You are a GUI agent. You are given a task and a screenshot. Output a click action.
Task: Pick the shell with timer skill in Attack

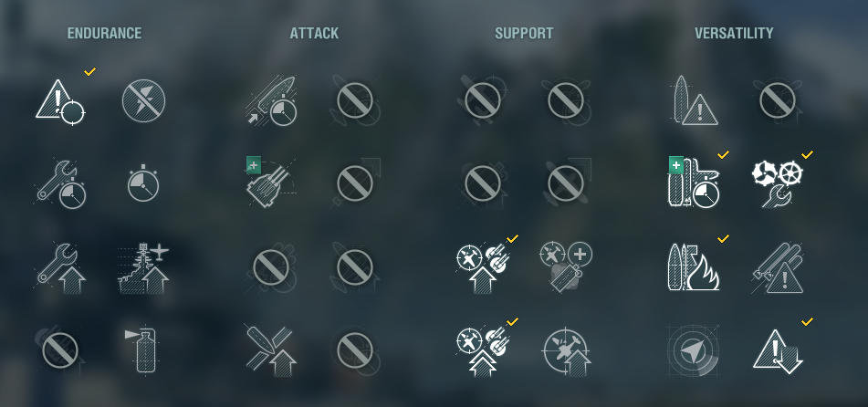[x=272, y=100]
